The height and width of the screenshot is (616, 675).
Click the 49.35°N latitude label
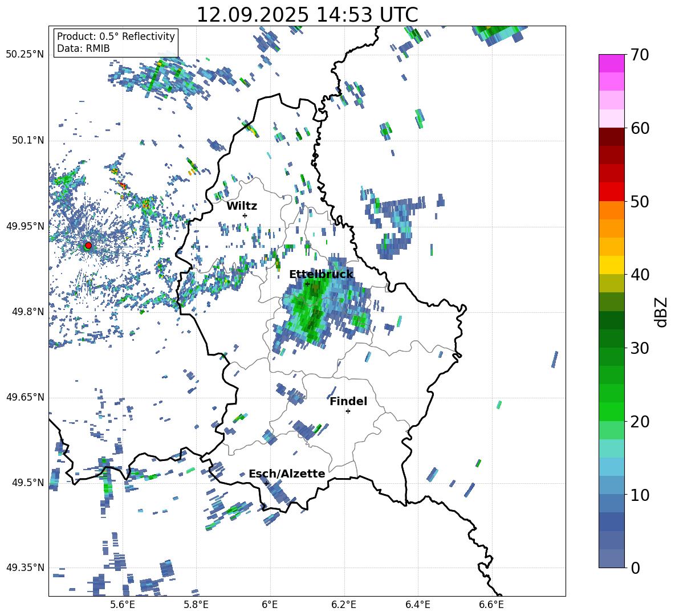25,568
